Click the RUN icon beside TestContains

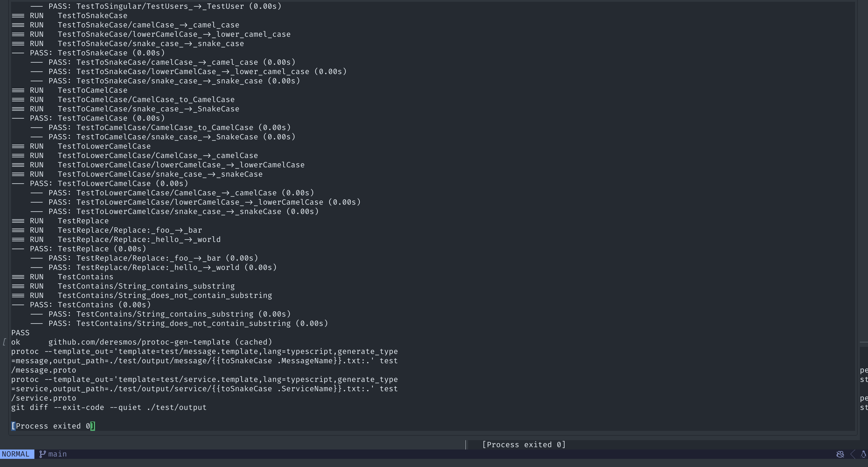pyautogui.click(x=18, y=277)
